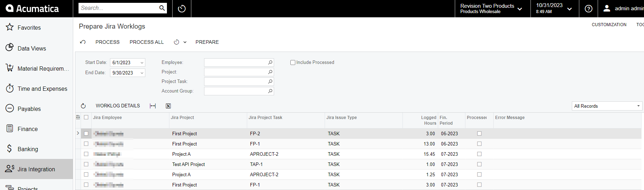644x190 pixels.
Task: Enable the Include Processed checkbox
Action: 293,63
